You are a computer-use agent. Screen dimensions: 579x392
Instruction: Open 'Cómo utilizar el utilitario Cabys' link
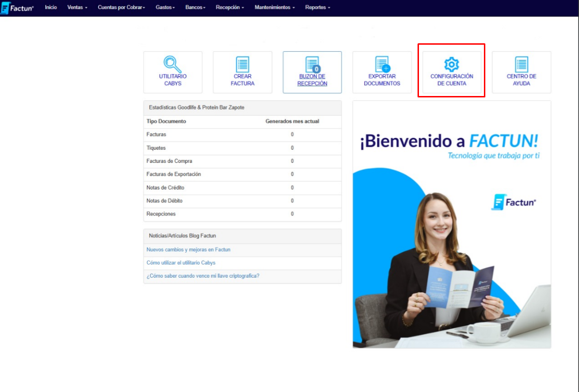pyautogui.click(x=181, y=263)
